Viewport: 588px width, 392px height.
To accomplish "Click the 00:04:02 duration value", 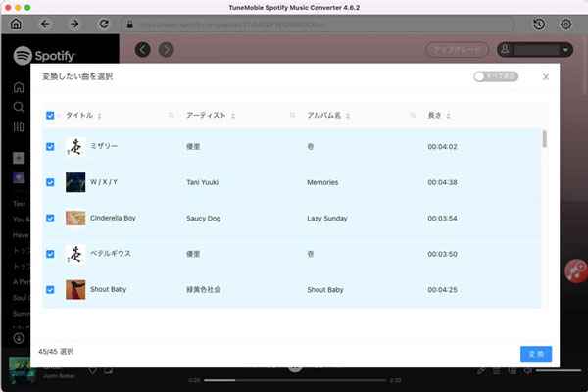I will point(442,147).
